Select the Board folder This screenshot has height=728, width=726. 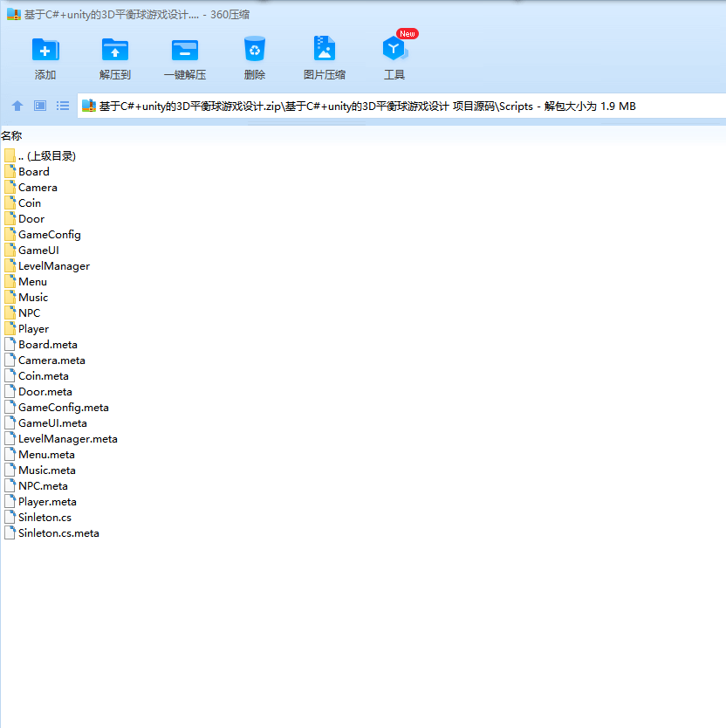pyautogui.click(x=27, y=172)
